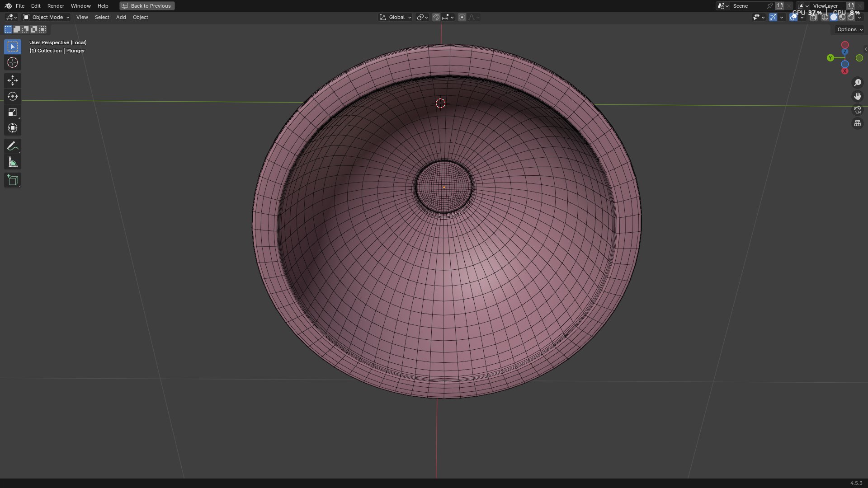Set selection mode to Intersect
The width and height of the screenshot is (868, 488).
[42, 29]
